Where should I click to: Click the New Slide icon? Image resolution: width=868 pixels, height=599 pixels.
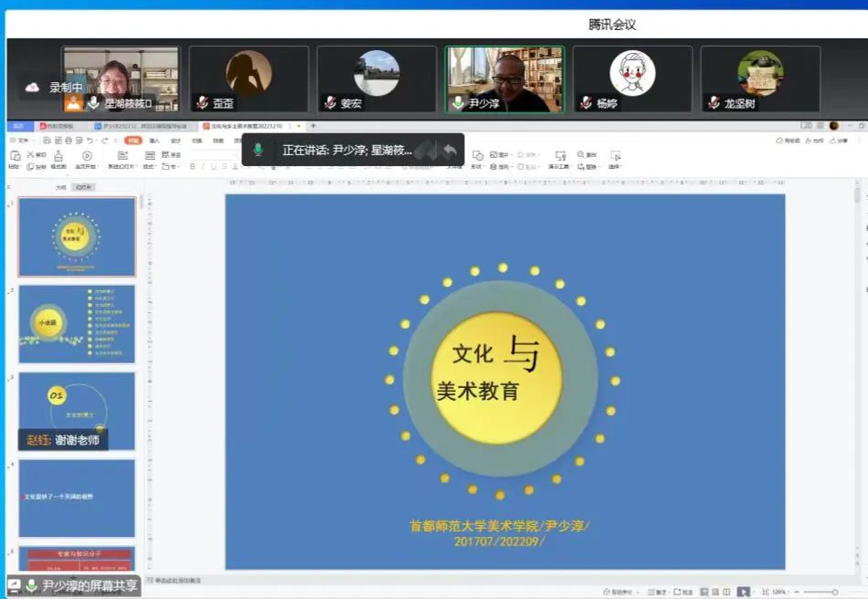tap(123, 156)
